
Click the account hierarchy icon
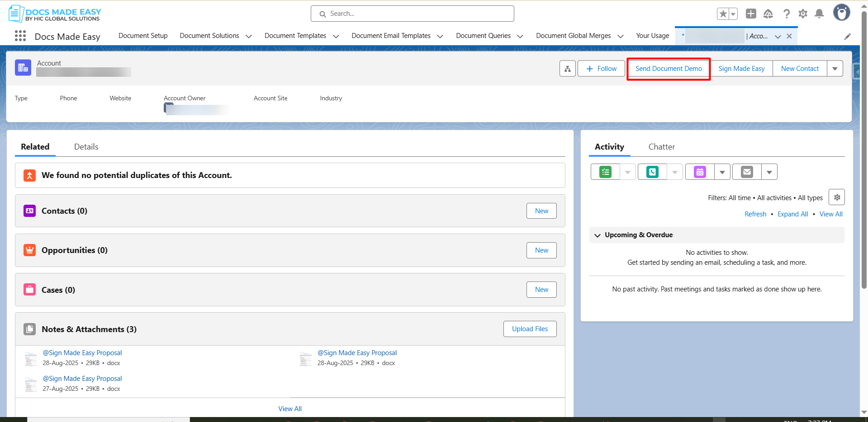567,69
